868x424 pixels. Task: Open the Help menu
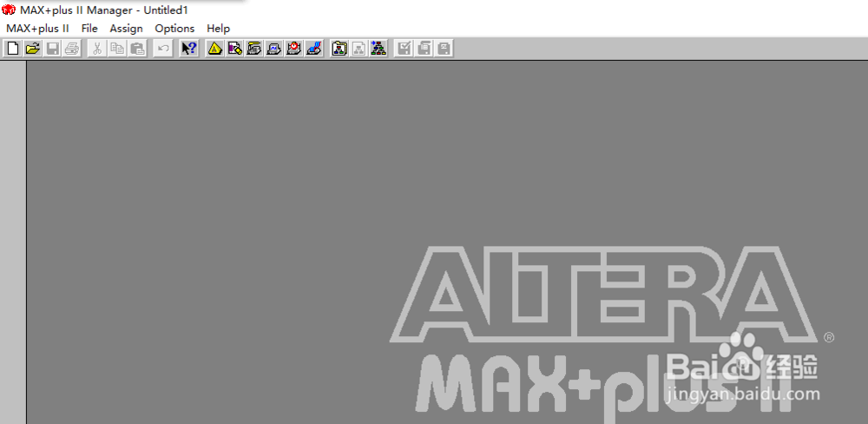218,29
